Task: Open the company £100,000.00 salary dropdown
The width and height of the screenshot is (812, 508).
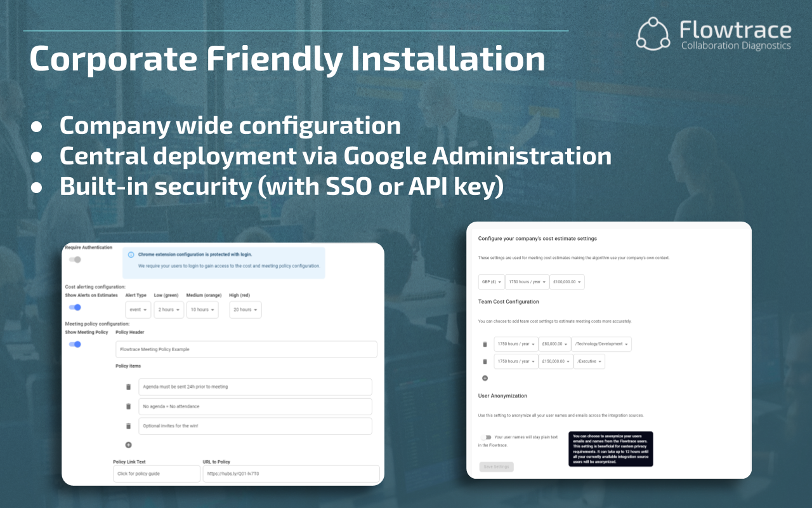Action: (x=567, y=282)
